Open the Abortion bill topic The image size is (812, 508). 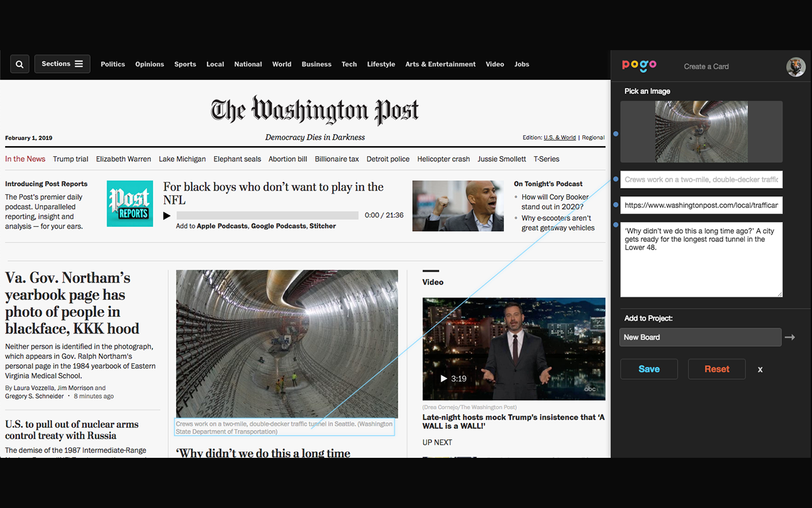tap(288, 159)
